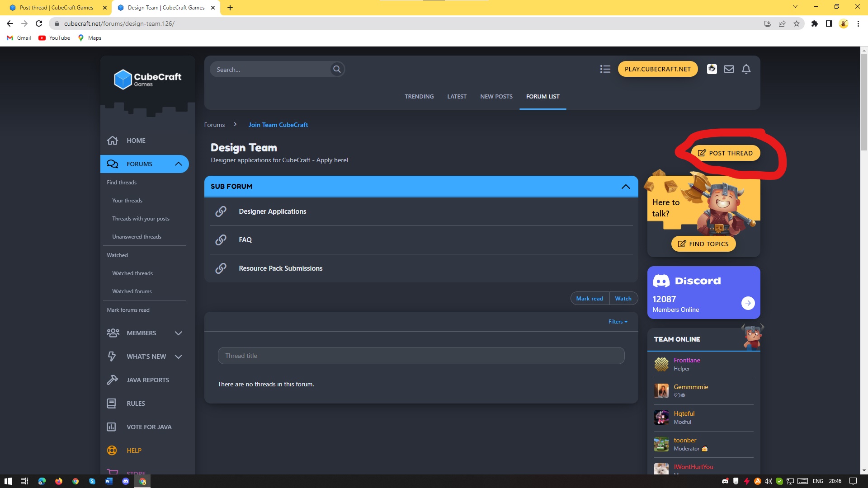Click the Members people icon
This screenshot has height=488, width=868.
pos(113,333)
